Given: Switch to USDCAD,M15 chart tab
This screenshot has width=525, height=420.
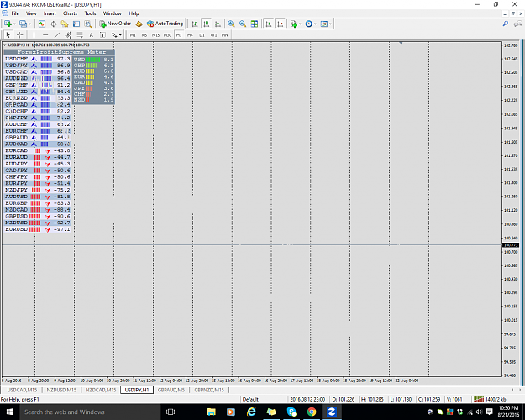Looking at the screenshot, I should pyautogui.click(x=22, y=390).
